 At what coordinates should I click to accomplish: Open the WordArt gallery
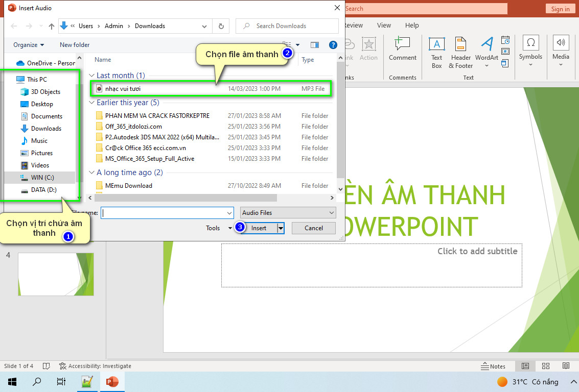[487, 53]
